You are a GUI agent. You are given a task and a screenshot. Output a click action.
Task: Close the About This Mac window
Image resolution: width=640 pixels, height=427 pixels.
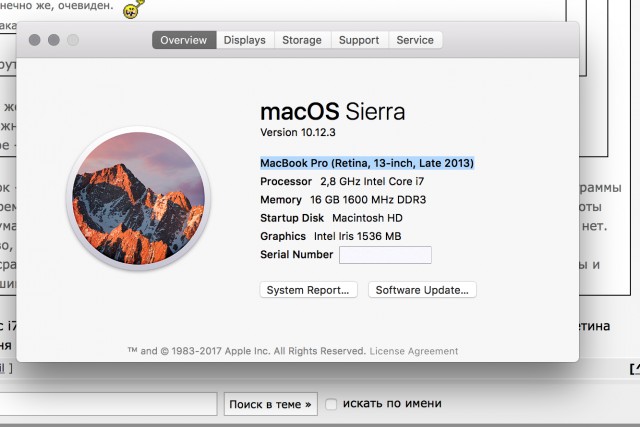35,40
